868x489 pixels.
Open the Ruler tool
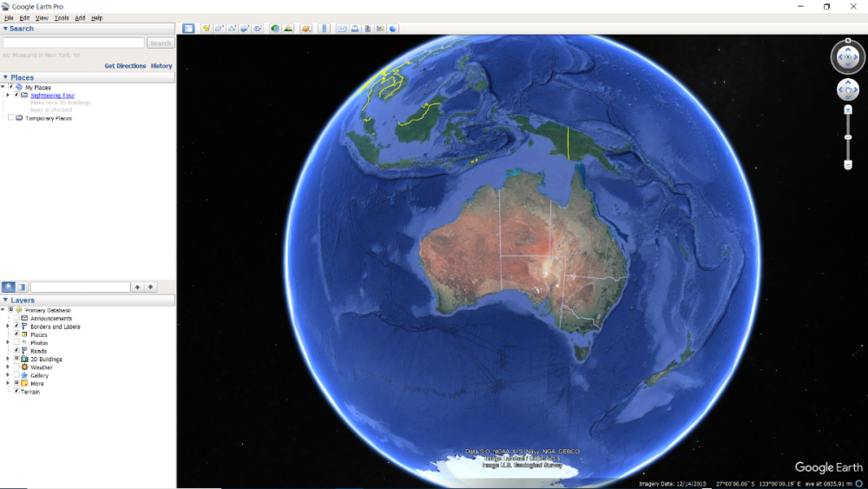(x=325, y=29)
